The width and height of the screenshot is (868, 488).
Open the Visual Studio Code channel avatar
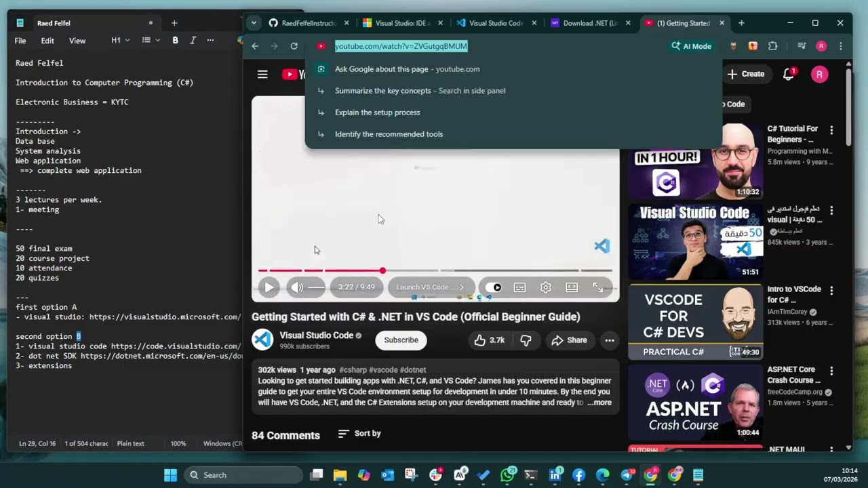[x=262, y=340]
